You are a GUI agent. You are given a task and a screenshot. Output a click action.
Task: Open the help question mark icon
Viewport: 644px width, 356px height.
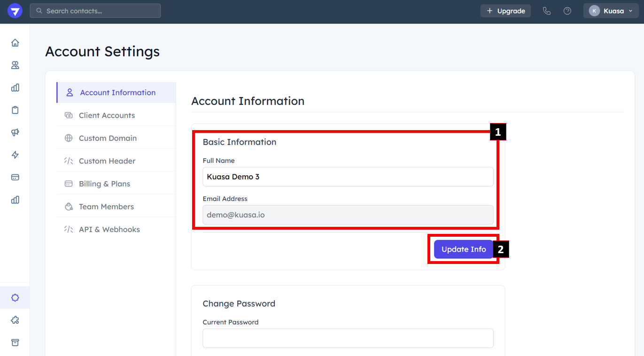click(567, 11)
